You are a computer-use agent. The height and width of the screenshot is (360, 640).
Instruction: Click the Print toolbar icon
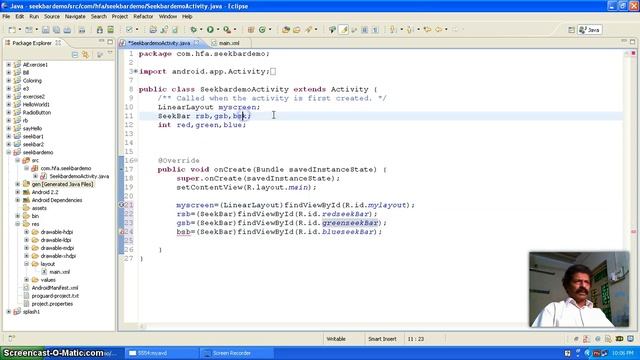(x=67, y=30)
